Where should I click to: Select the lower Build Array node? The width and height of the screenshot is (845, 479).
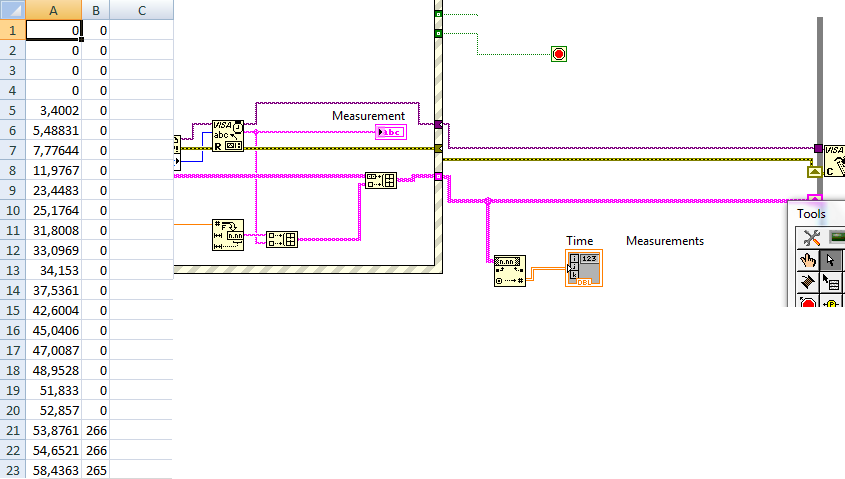pos(282,239)
